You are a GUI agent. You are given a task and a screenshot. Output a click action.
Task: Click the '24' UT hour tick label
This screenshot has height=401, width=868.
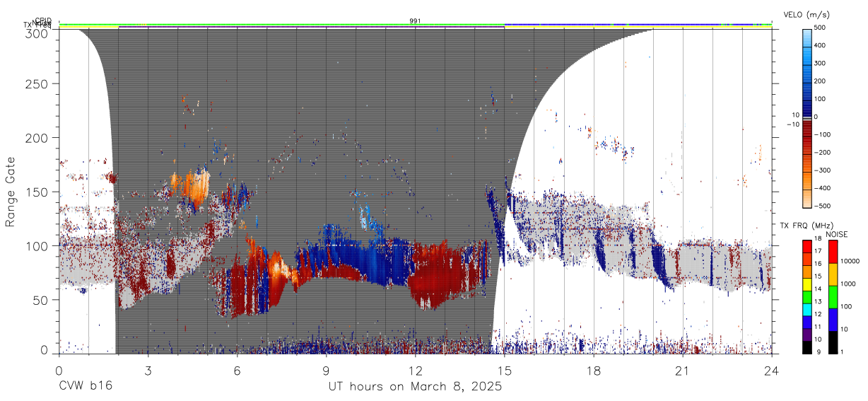(x=772, y=371)
